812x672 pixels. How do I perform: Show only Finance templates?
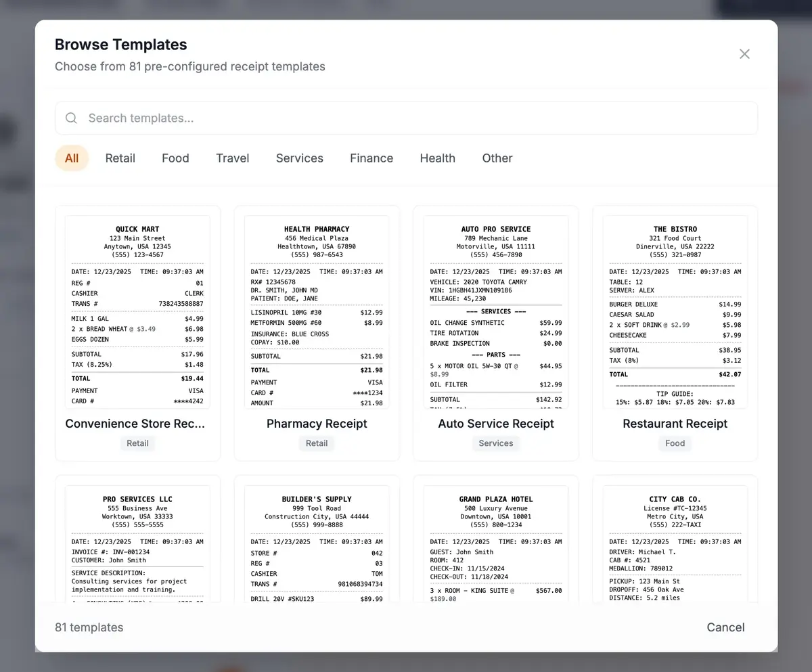coord(371,158)
